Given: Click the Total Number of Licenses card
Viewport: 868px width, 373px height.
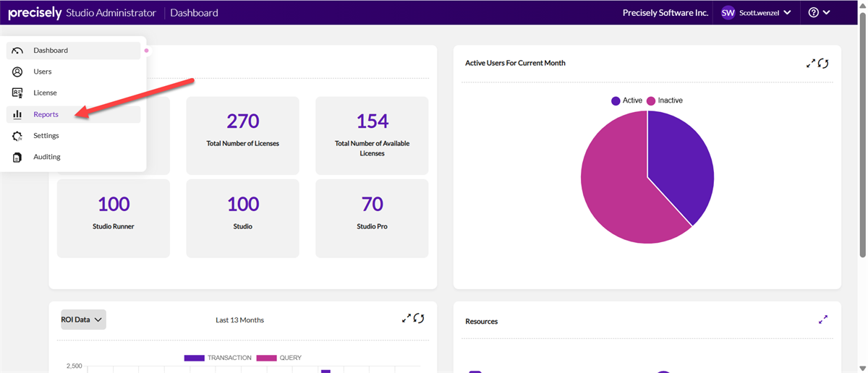Looking at the screenshot, I should [x=243, y=135].
